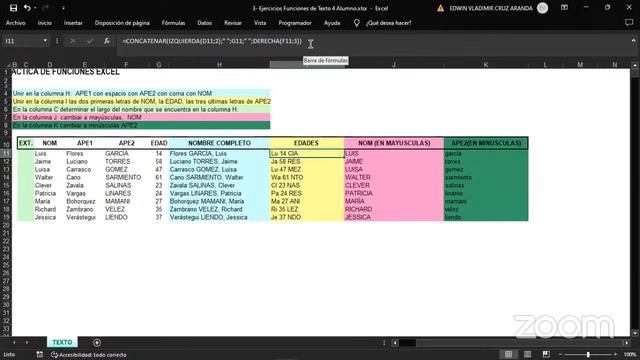Image resolution: width=640 pixels, height=360 pixels.
Task: Add a new sheet with plus icon
Action: point(97,342)
